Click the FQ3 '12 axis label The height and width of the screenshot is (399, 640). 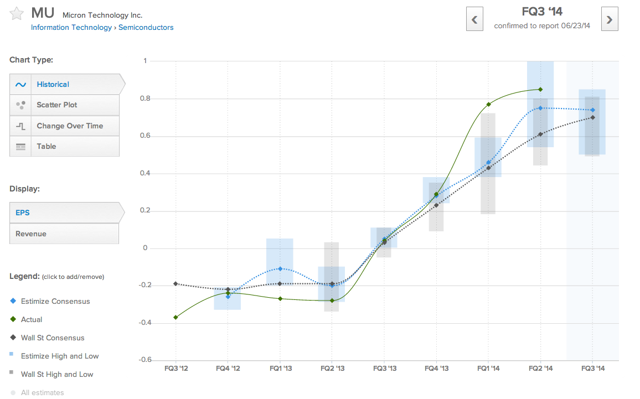click(176, 368)
